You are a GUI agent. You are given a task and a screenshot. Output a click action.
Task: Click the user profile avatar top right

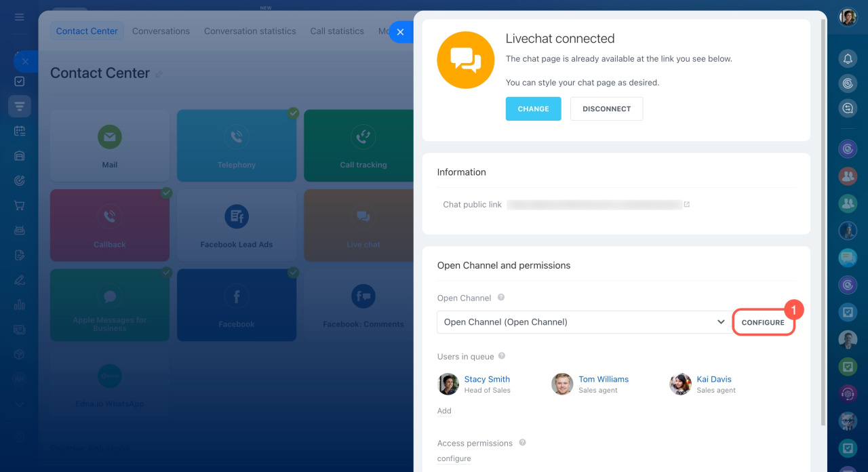pyautogui.click(x=848, y=17)
